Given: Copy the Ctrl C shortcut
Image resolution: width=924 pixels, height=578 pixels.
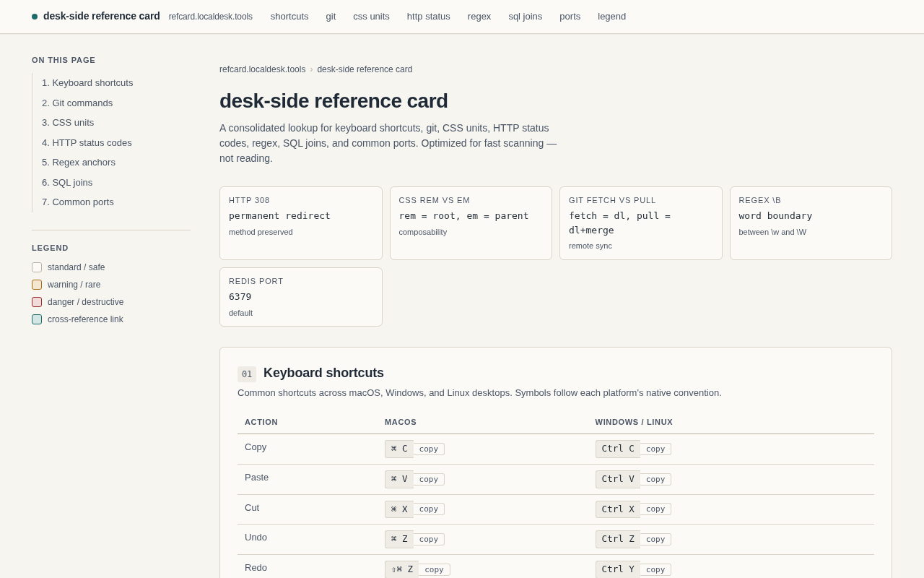Looking at the screenshot, I should pos(655,449).
